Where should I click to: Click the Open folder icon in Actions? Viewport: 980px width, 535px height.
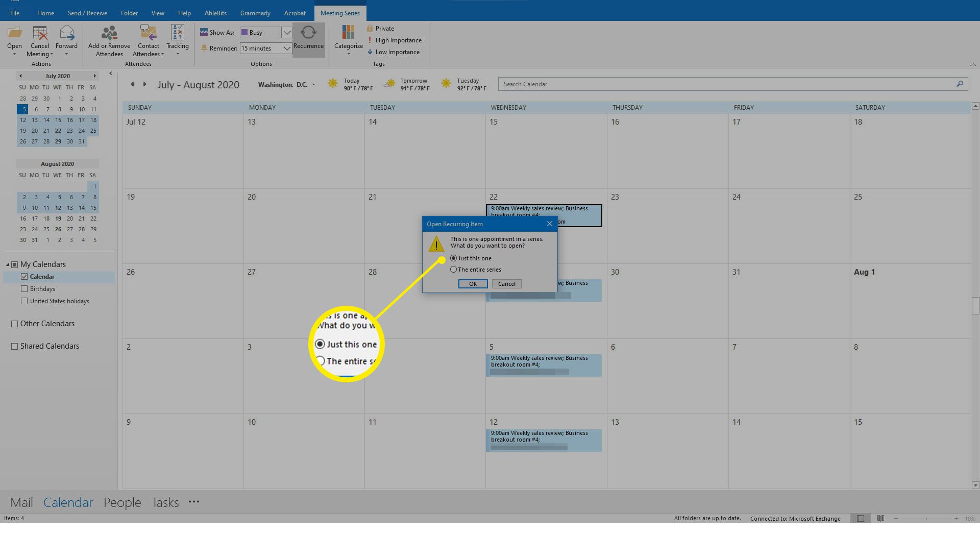coord(15,33)
